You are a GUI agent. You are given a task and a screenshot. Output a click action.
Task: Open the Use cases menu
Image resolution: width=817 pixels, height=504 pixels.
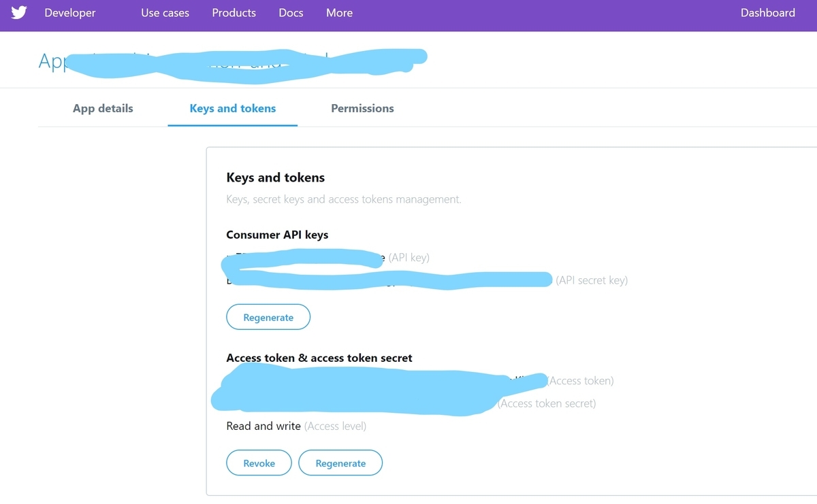[165, 13]
